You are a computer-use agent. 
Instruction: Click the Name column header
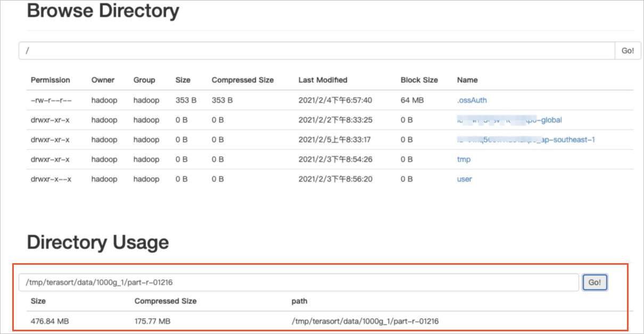coord(467,80)
